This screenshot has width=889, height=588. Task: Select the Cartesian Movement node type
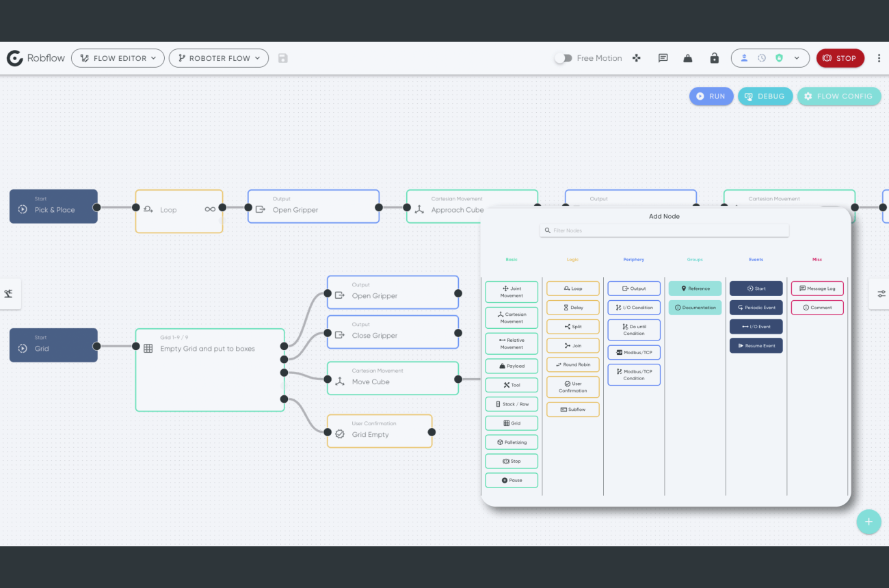click(512, 317)
